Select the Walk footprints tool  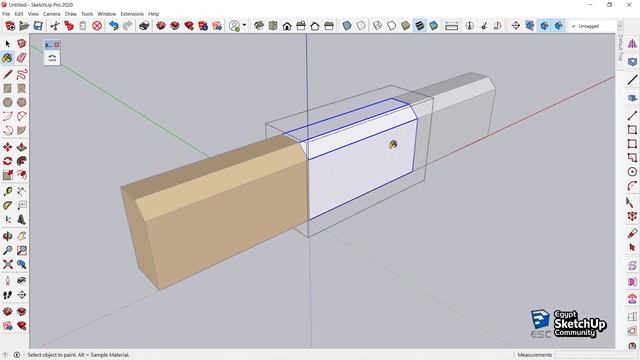pyautogui.click(x=7, y=295)
